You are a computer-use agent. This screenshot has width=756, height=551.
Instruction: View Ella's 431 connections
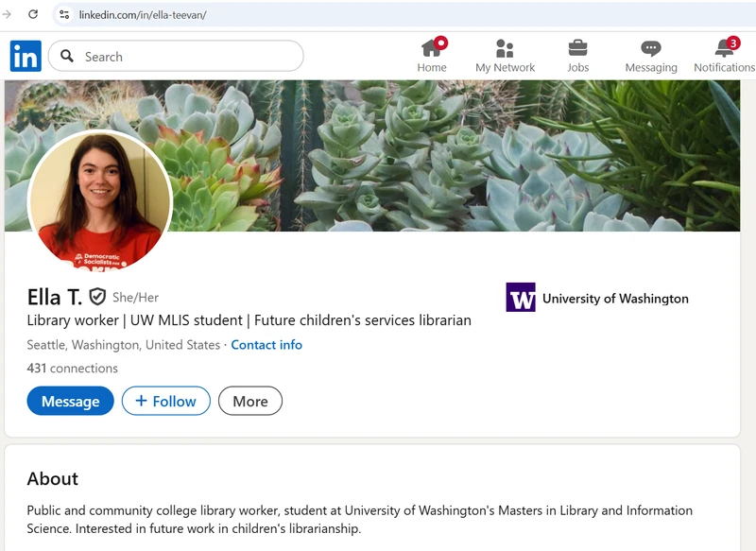click(72, 368)
